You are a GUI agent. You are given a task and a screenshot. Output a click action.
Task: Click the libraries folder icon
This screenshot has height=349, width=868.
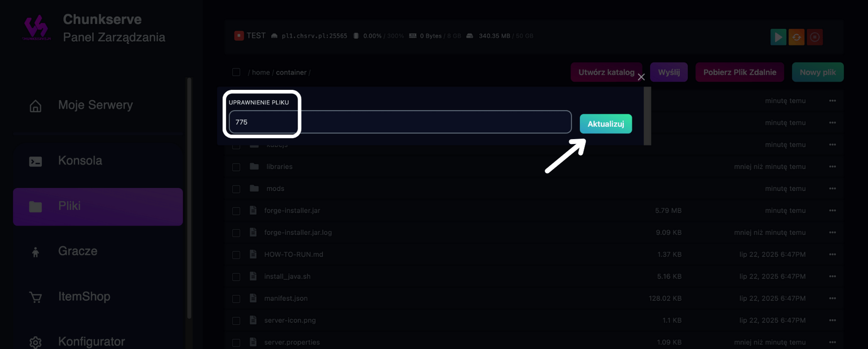[254, 166]
